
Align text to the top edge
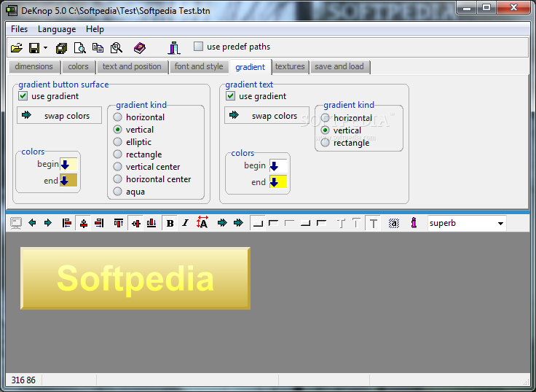[x=119, y=224]
